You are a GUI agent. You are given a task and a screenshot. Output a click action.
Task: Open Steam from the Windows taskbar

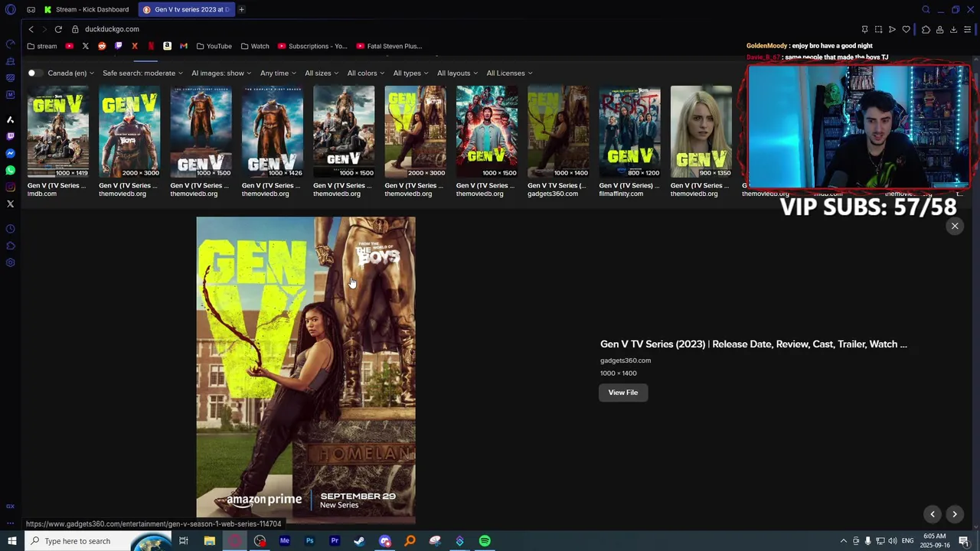coord(359,541)
